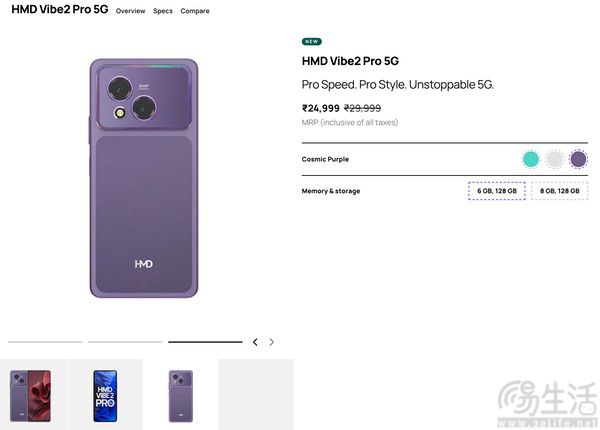Viewport: 600px width, 430px height.
Task: Select the red wallpaper phone thumbnail
Action: pyautogui.click(x=30, y=396)
